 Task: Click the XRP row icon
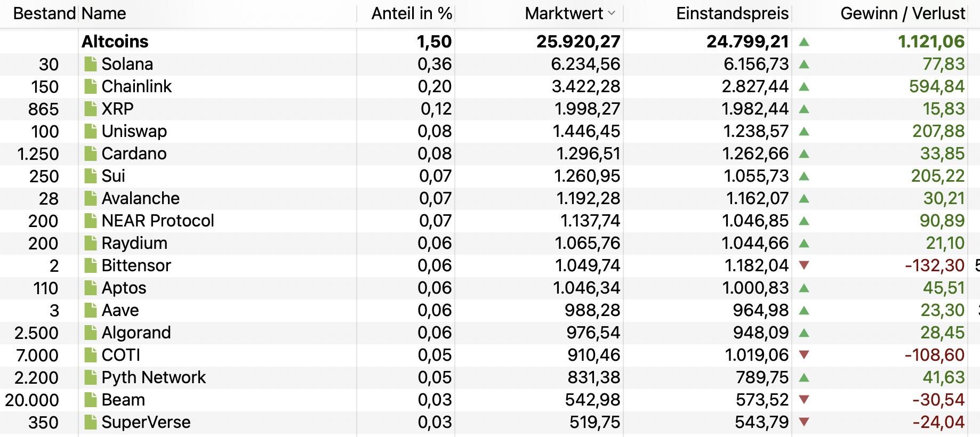tap(91, 109)
